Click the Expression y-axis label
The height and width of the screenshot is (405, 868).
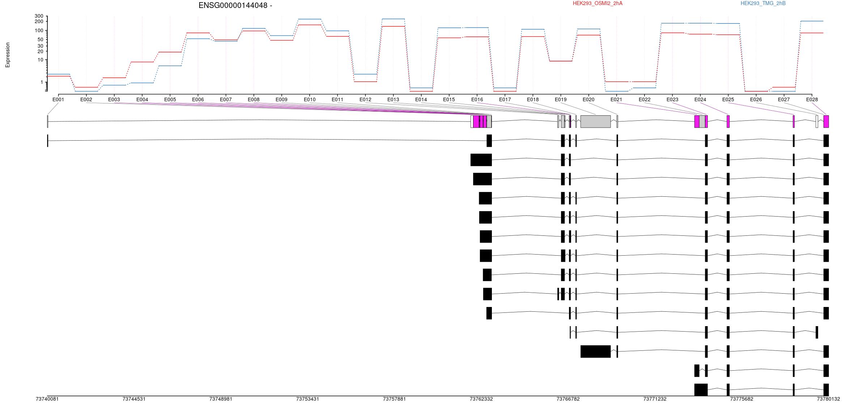pos(8,55)
